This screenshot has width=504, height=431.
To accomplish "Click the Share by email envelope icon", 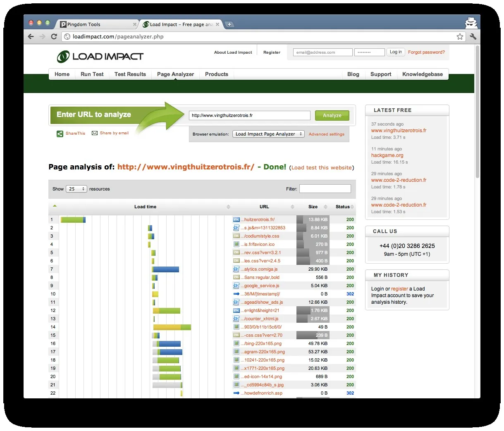I will [x=95, y=133].
